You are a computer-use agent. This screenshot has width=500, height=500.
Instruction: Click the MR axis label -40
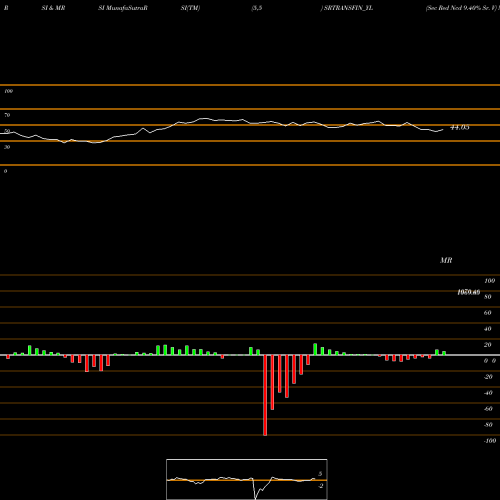(x=488, y=393)
